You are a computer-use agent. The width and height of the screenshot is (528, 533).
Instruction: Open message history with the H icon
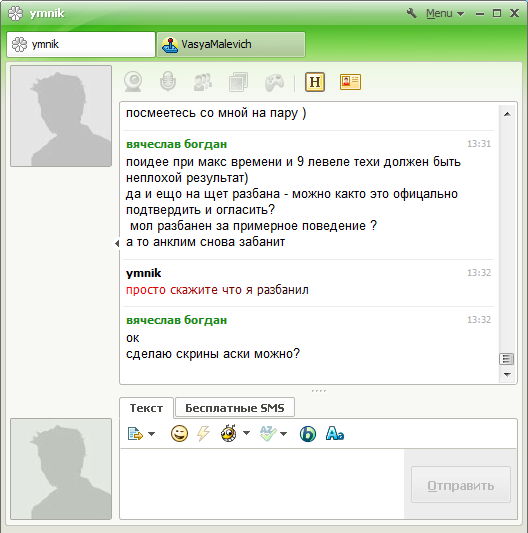pyautogui.click(x=315, y=82)
